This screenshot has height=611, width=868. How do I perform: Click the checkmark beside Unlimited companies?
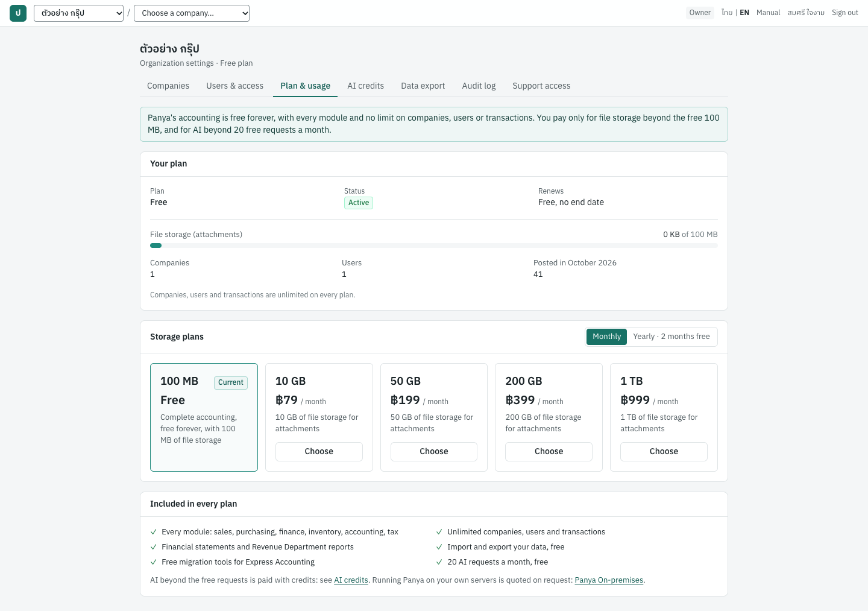tap(439, 532)
